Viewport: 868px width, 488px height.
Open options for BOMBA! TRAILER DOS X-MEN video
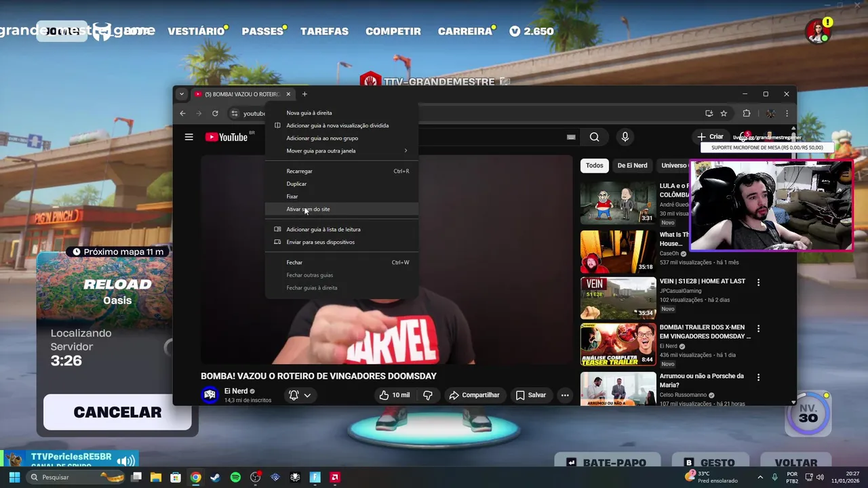[x=758, y=328]
